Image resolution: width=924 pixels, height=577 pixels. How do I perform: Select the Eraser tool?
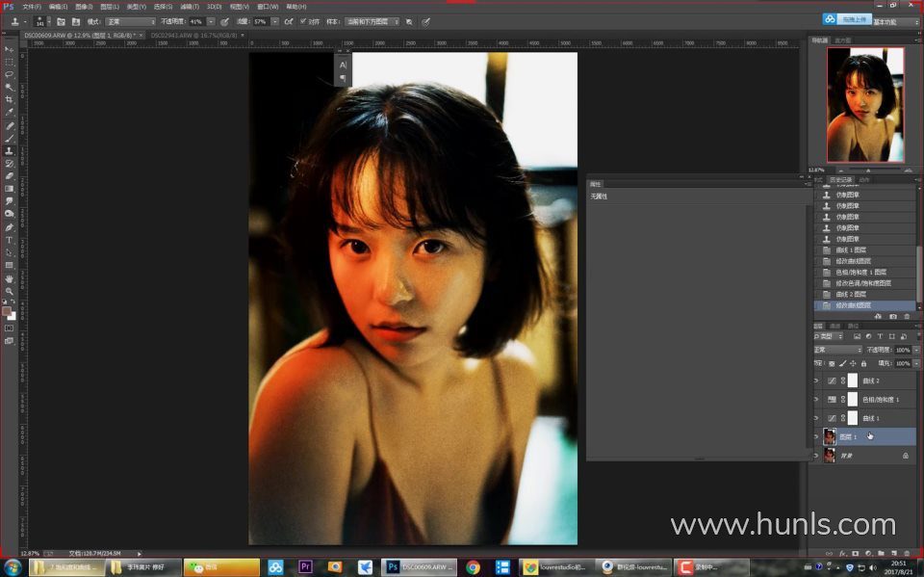[9, 176]
